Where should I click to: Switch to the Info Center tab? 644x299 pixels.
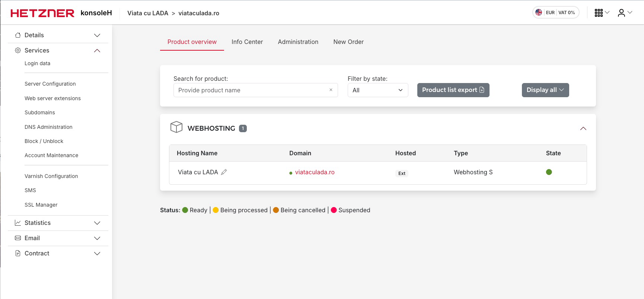247,42
